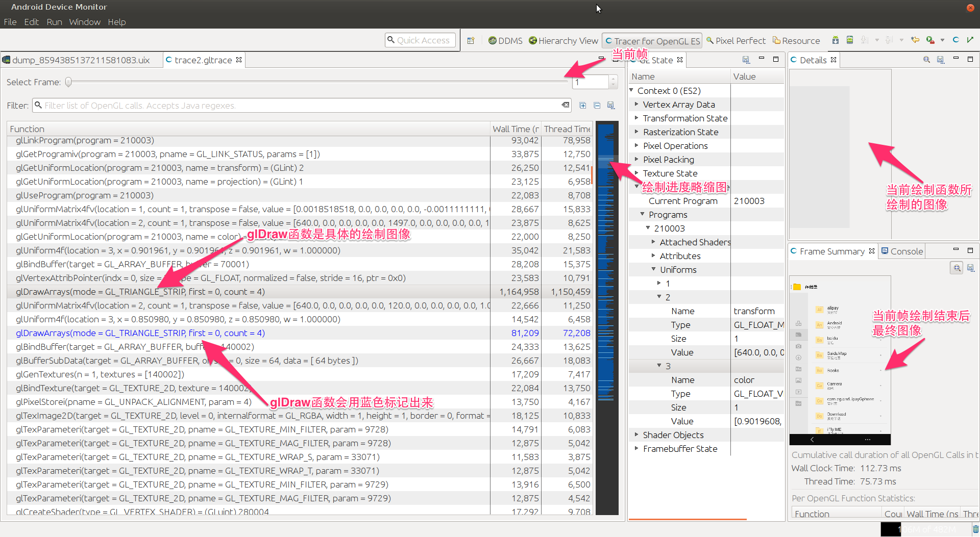Toggle zoom-to-fit button in Frame Summary

(957, 268)
